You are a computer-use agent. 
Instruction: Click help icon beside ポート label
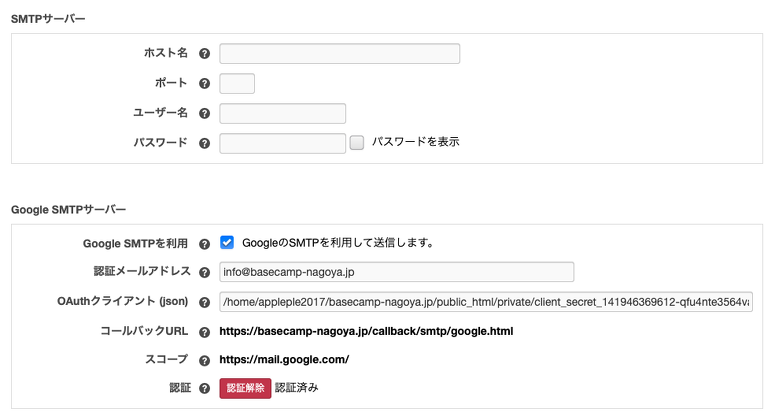coord(205,84)
